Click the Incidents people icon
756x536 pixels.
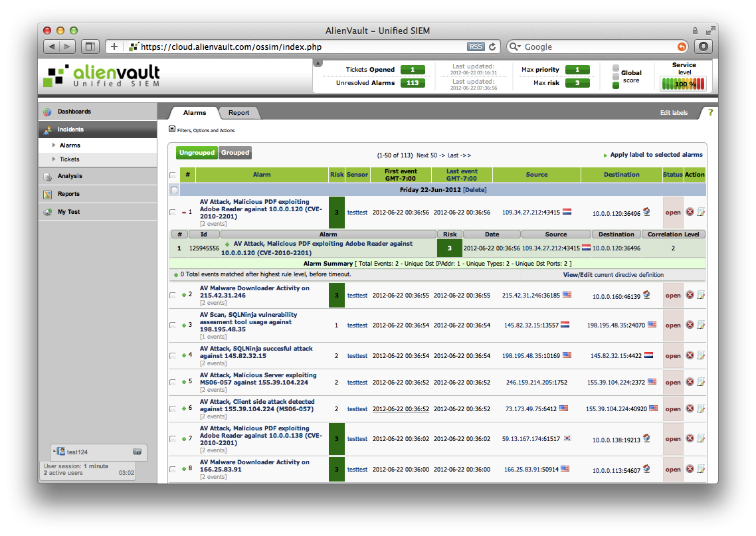pos(47,130)
